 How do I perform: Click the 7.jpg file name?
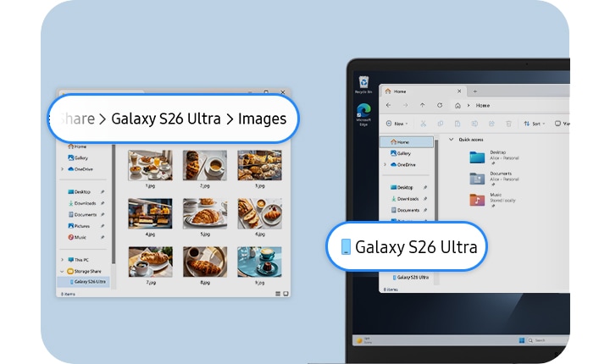pyautogui.click(x=151, y=283)
